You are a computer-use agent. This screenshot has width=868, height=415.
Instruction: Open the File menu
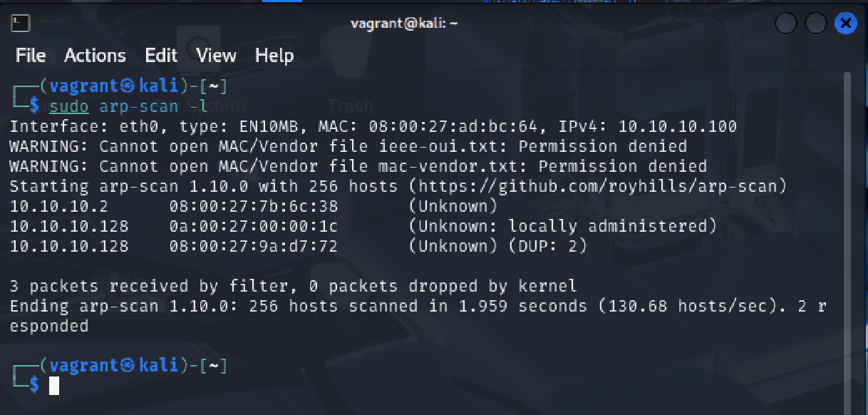(x=31, y=56)
